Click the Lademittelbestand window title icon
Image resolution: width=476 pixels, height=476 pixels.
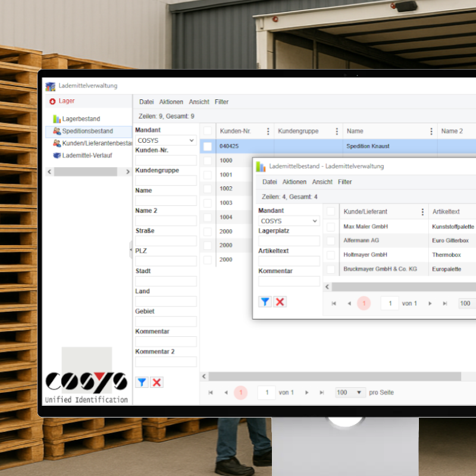pyautogui.click(x=261, y=167)
